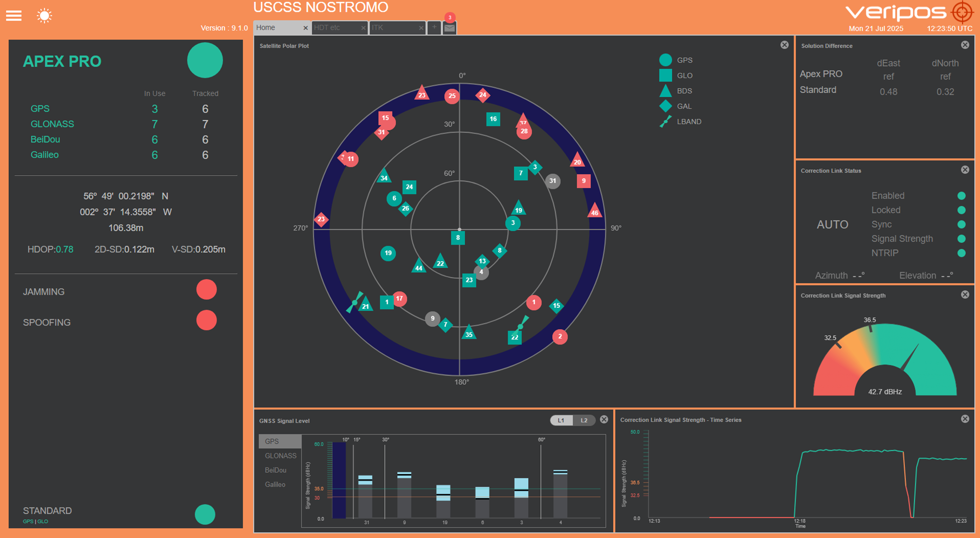Viewport: 980px width, 538px height.
Task: Click GPS legend circle icon
Action: click(x=665, y=60)
